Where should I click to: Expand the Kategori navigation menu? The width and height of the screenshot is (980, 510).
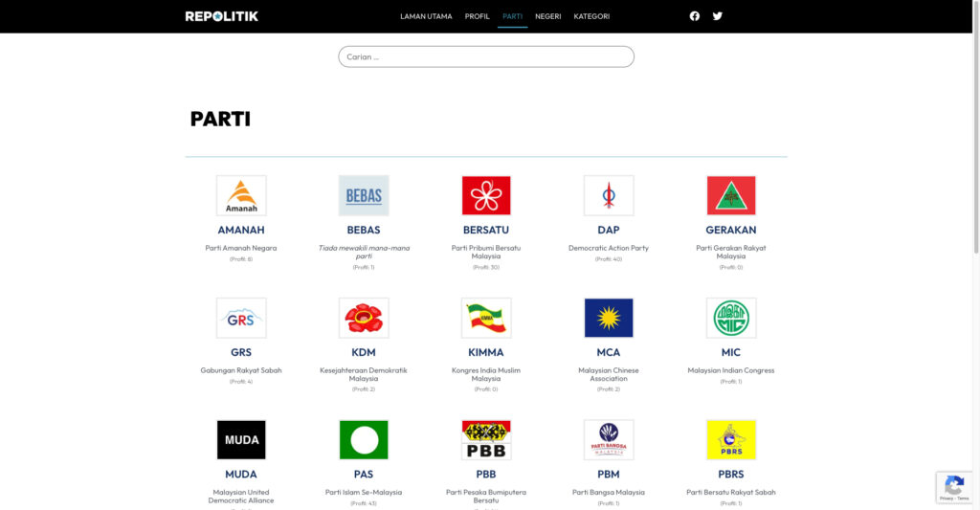click(x=591, y=16)
